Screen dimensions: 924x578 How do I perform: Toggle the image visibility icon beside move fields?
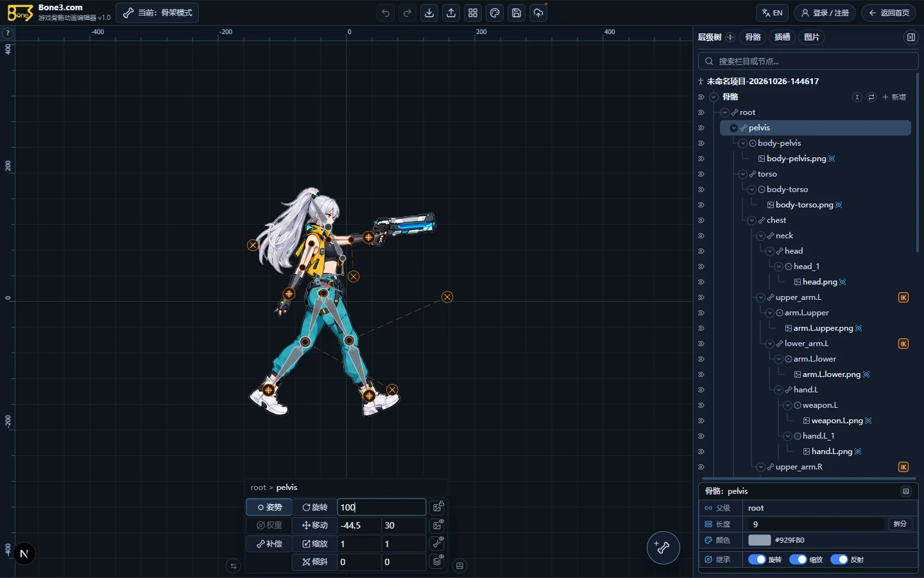(x=438, y=525)
